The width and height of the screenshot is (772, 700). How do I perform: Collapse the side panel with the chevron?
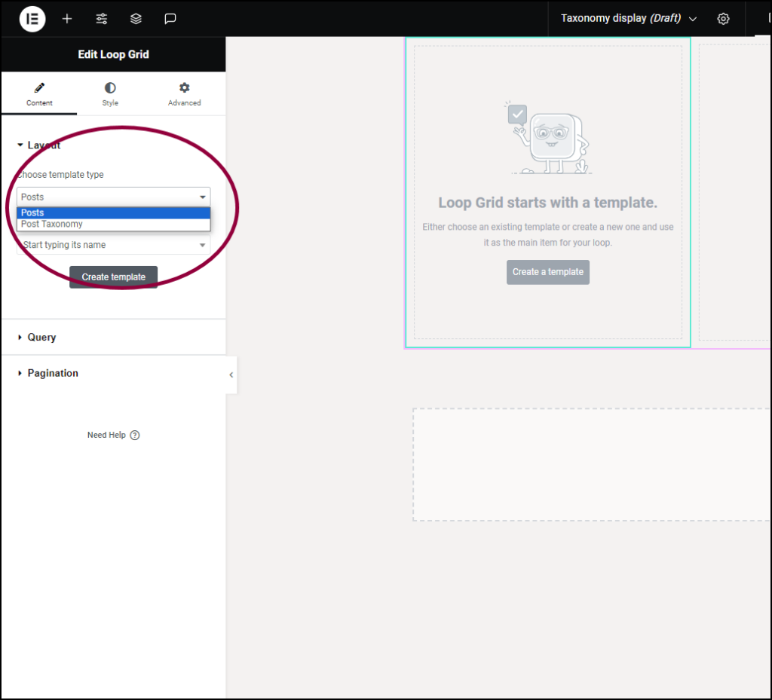[231, 374]
